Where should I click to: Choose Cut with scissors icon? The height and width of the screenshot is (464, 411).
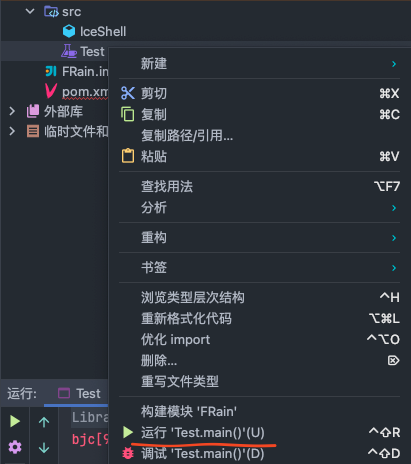(x=259, y=93)
